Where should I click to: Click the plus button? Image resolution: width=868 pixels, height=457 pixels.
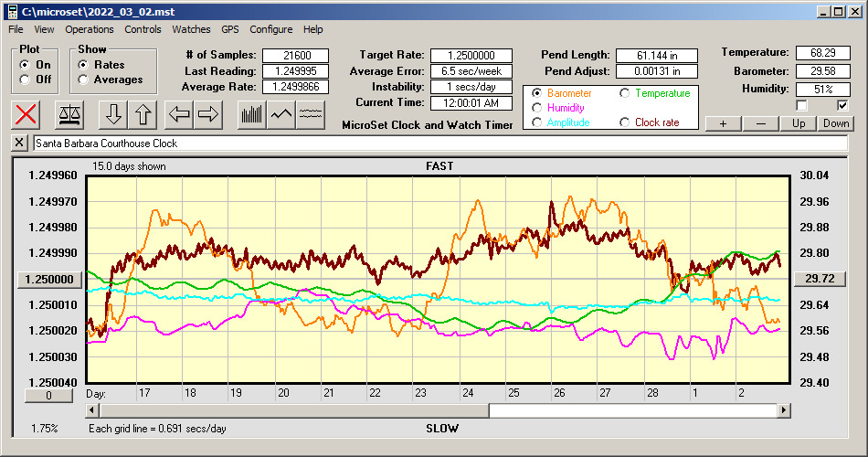pos(723,123)
